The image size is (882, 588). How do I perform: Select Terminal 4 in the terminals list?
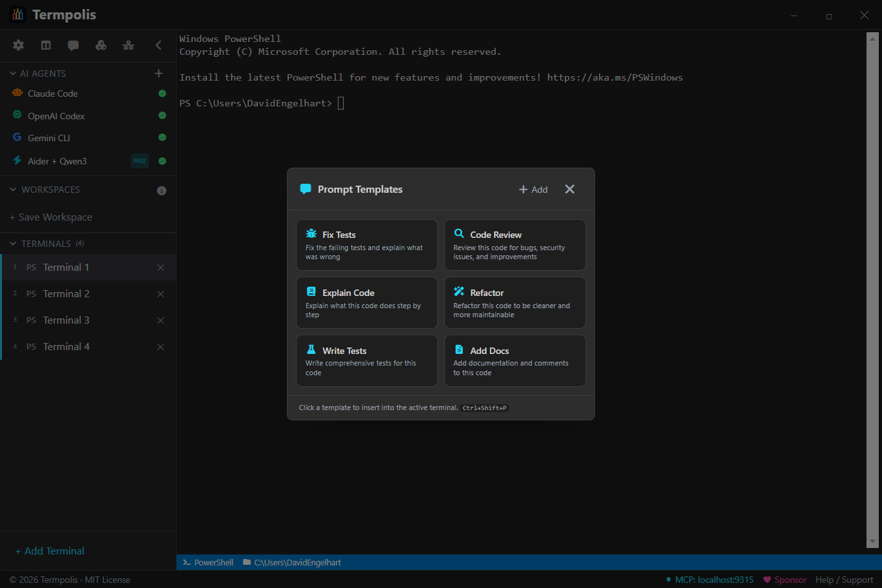(66, 347)
